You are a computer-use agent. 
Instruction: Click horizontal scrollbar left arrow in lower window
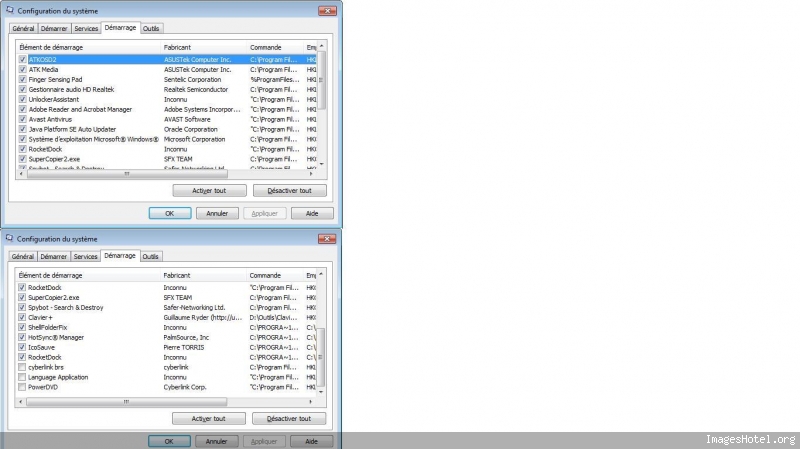[x=20, y=402]
